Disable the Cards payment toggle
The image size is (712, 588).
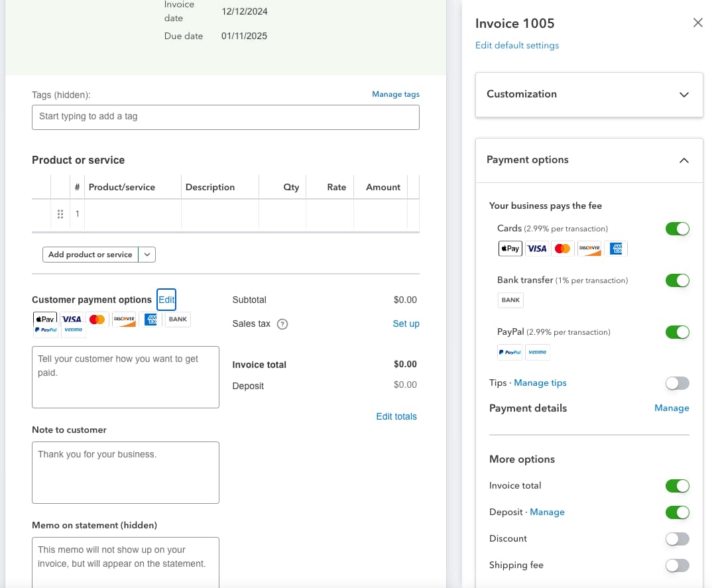click(677, 229)
